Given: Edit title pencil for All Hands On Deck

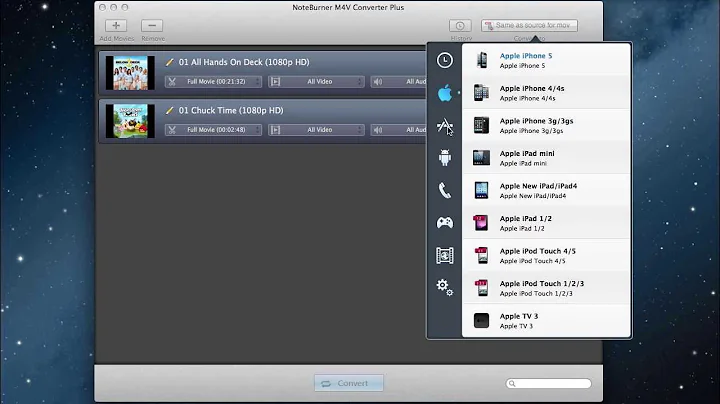Looking at the screenshot, I should (x=169, y=62).
